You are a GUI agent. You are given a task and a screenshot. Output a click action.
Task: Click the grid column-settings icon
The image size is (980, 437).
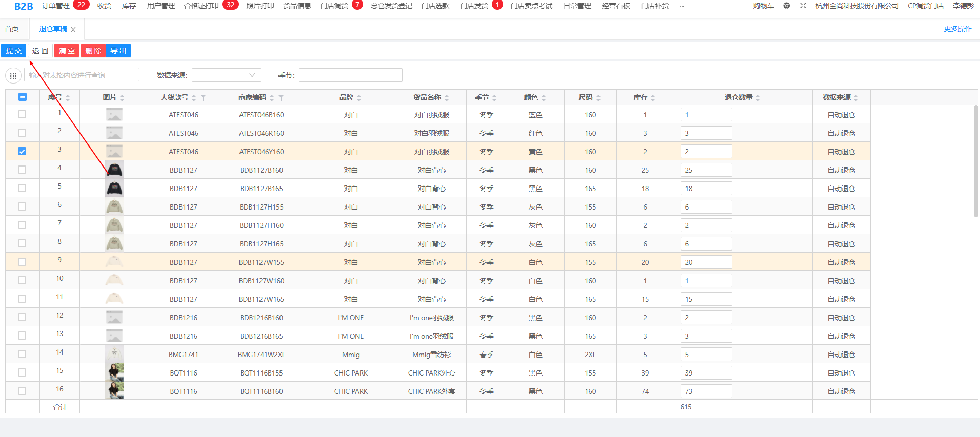point(13,75)
